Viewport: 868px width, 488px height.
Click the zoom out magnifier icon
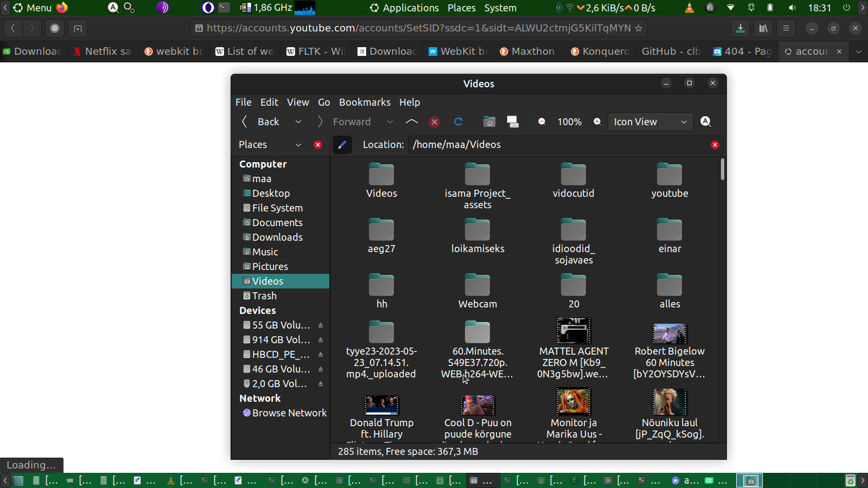(x=542, y=122)
